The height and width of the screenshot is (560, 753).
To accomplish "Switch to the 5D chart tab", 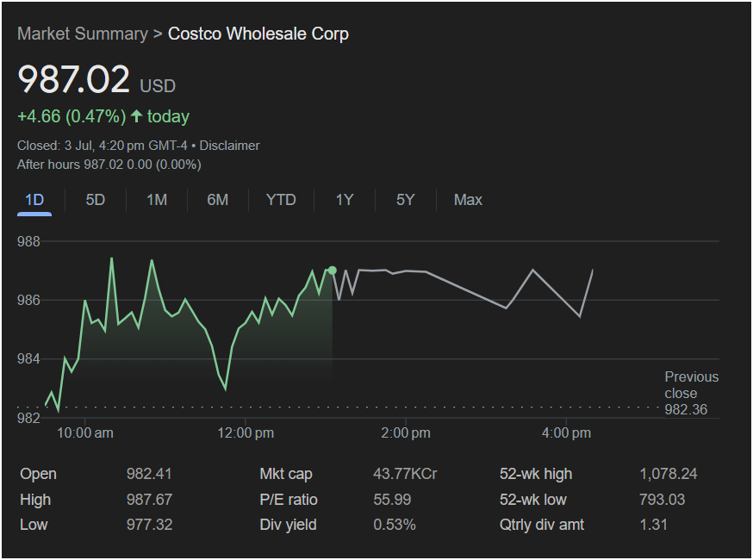I will (95, 200).
